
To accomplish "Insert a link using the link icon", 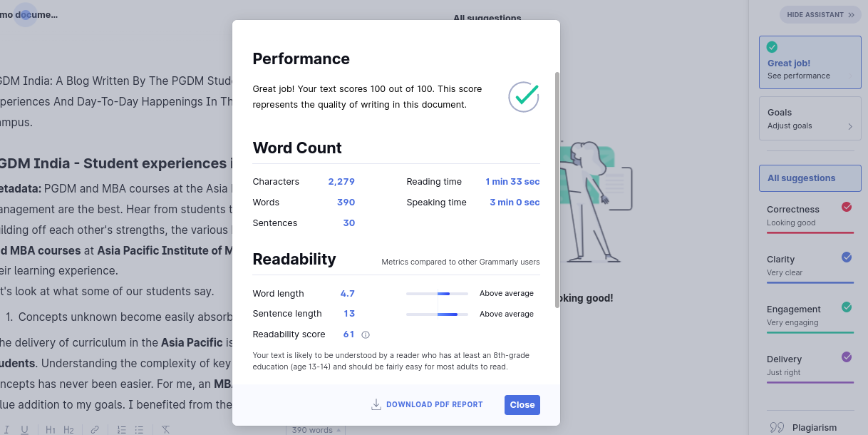I will coord(95,430).
